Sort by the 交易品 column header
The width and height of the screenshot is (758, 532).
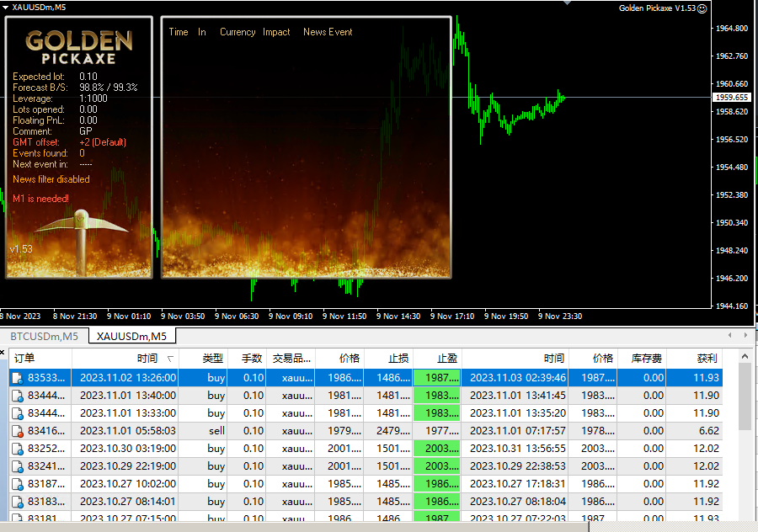point(291,358)
